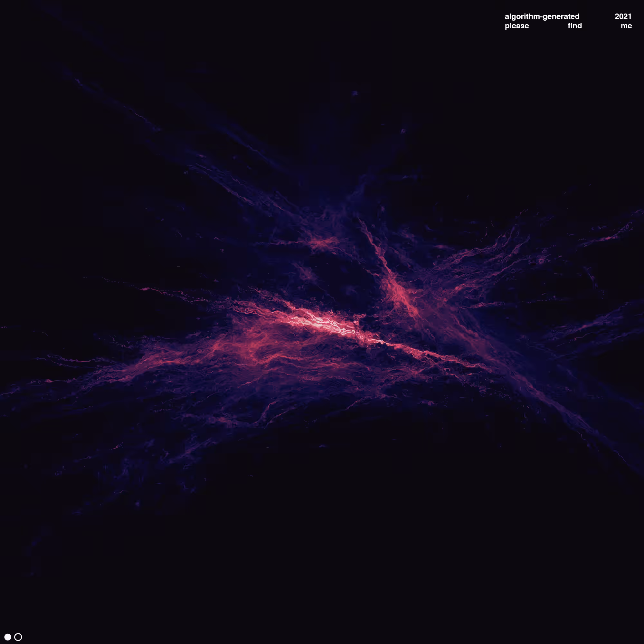The width and height of the screenshot is (644, 644).
Task: Click the small blue ring speck below the top speck
Action: [x=403, y=131]
